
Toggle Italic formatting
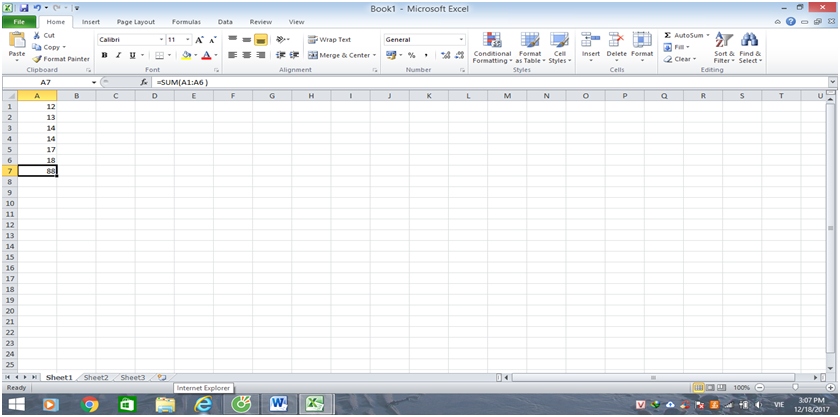pyautogui.click(x=116, y=55)
